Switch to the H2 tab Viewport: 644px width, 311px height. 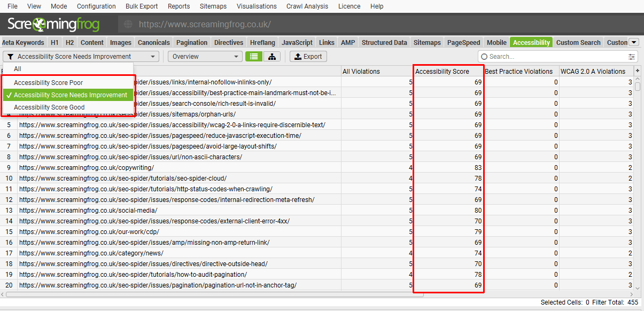coord(69,43)
